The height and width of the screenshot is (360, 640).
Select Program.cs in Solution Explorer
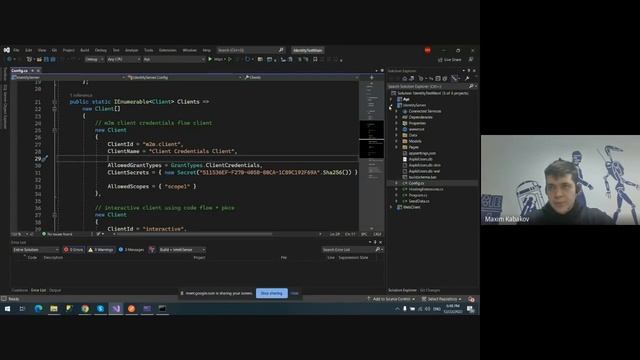[x=418, y=195]
